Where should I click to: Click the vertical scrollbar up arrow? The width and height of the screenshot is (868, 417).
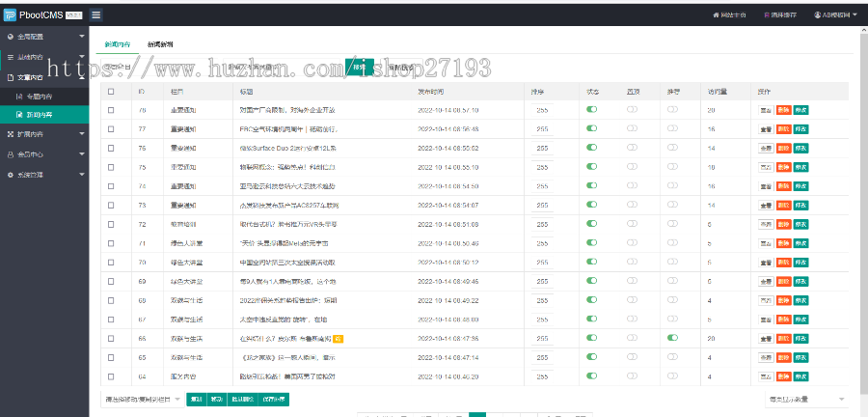coord(862,32)
